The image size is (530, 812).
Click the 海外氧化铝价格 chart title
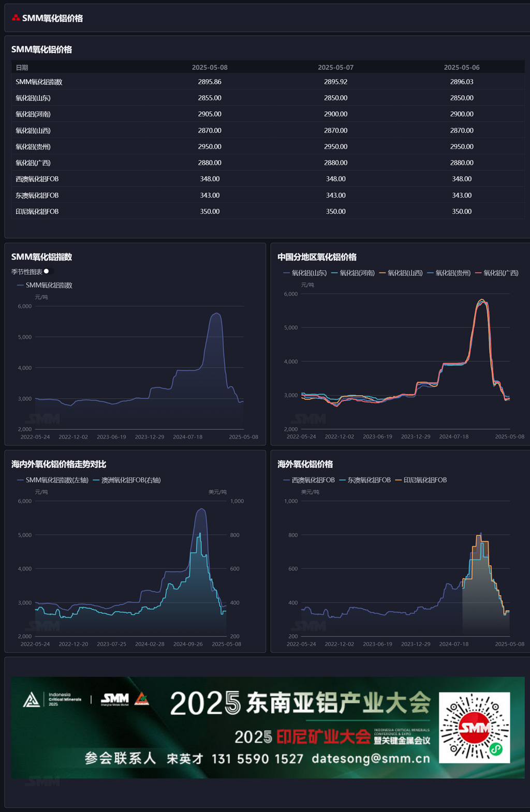[x=305, y=464]
